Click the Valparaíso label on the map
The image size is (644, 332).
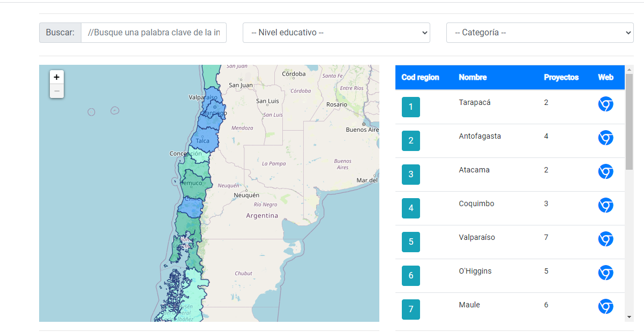203,97
